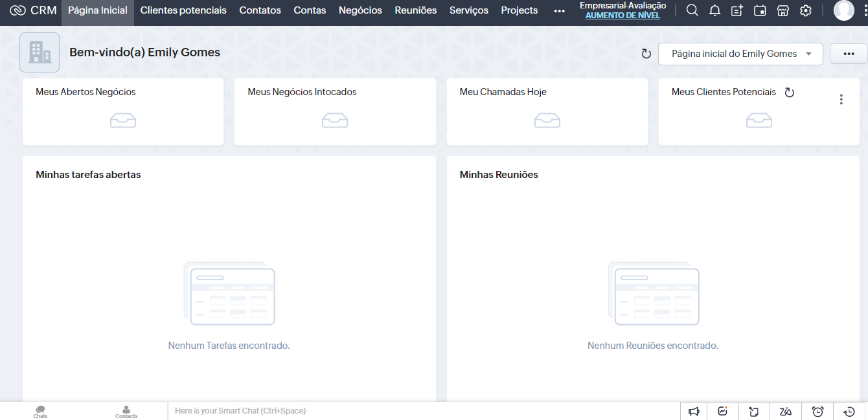
Task: Go to the Clientes potenciais tab
Action: point(183,10)
